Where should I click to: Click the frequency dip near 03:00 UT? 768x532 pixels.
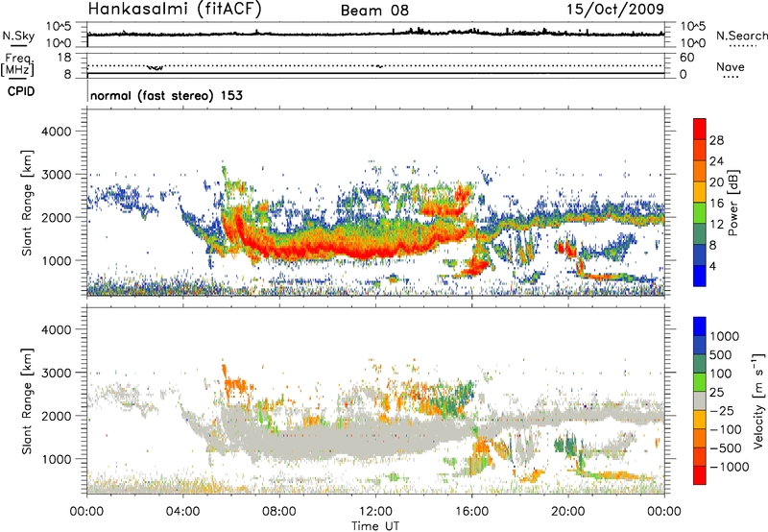click(x=156, y=67)
